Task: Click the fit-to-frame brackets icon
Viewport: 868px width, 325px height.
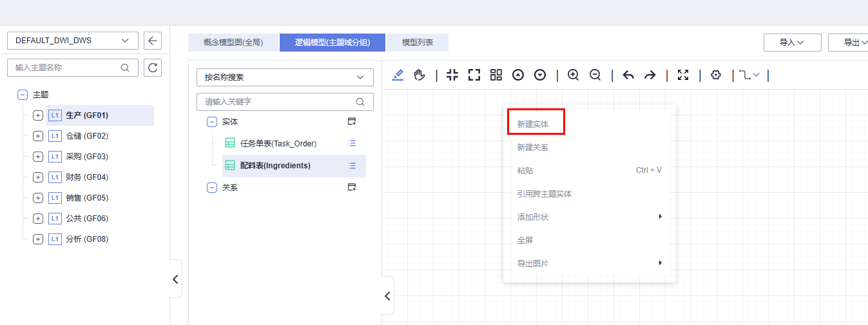Action: 474,75
